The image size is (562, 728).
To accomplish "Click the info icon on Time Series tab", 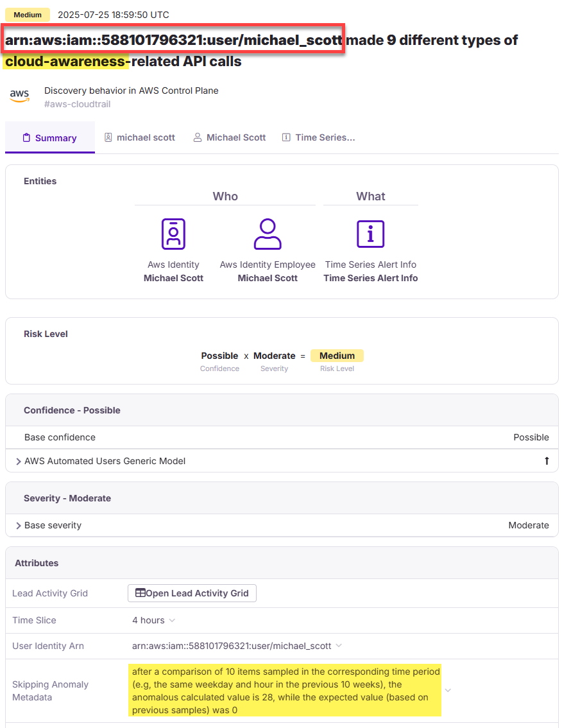I will pos(286,137).
